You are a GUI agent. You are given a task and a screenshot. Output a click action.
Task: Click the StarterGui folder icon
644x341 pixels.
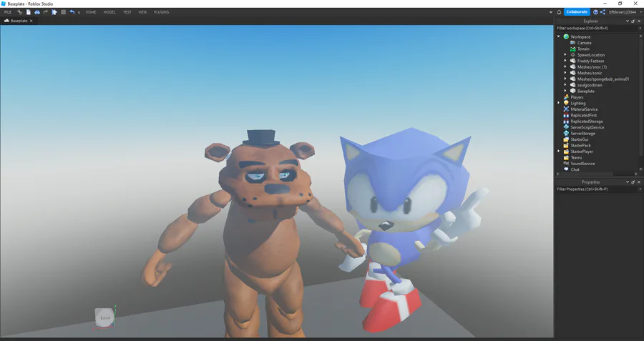566,139
